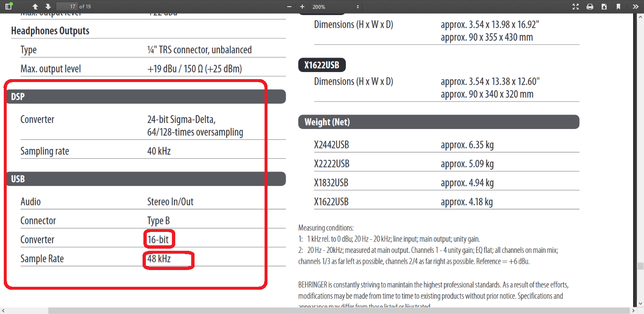Click the left scroll arrow

(x=3, y=310)
